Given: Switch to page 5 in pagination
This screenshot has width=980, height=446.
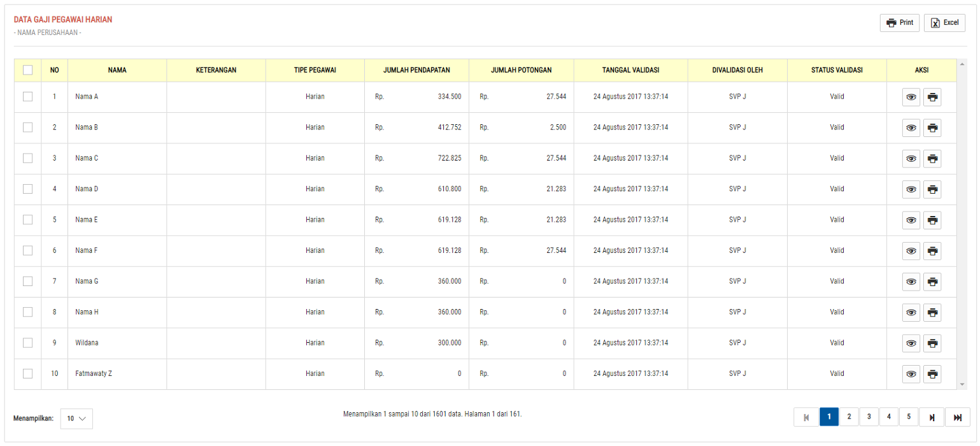Looking at the screenshot, I should point(909,417).
